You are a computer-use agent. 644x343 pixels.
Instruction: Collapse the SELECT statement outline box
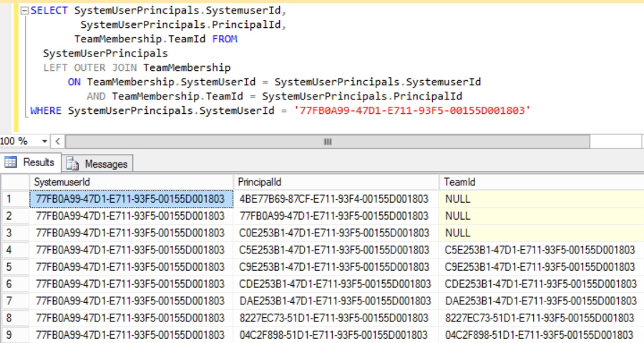pos(24,11)
